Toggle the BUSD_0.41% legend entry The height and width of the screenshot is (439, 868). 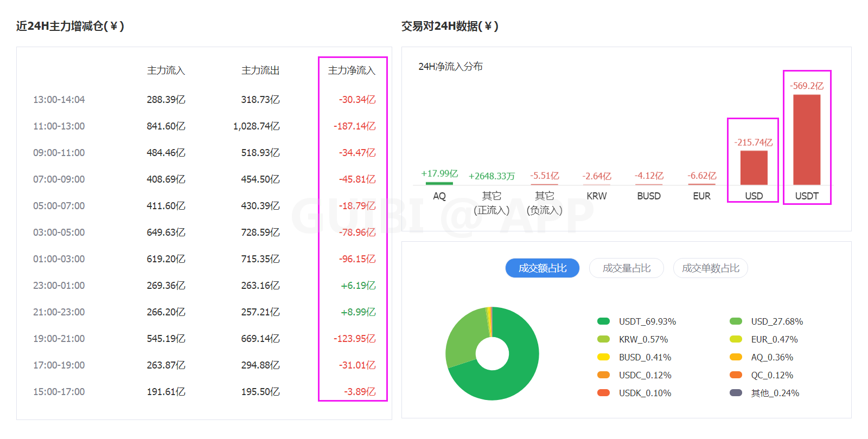[x=634, y=357]
